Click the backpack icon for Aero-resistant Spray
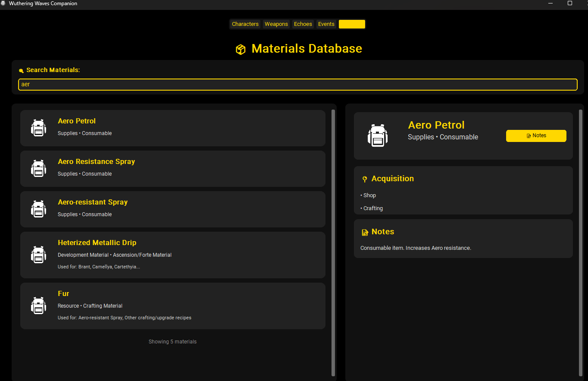Image resolution: width=588 pixels, height=381 pixels. tap(38, 209)
